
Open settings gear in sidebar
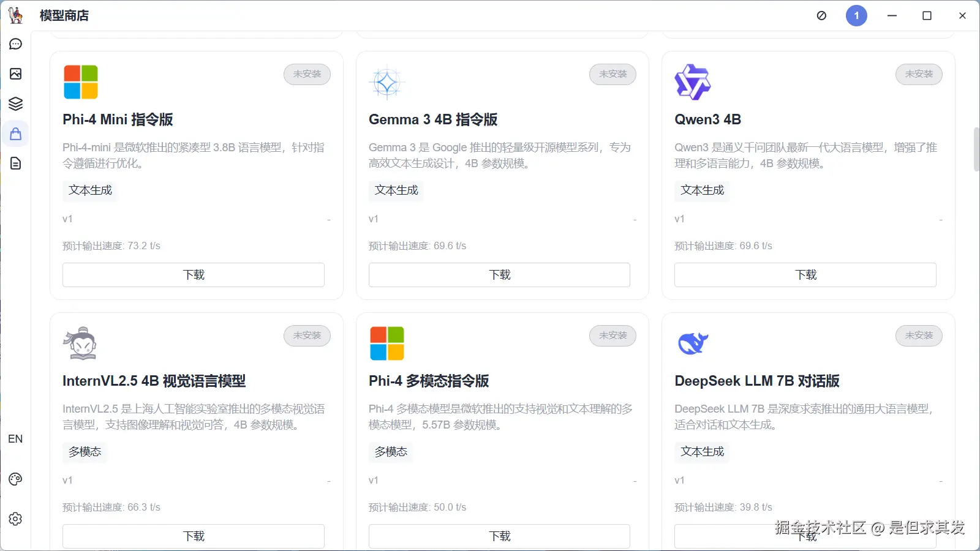[16, 519]
